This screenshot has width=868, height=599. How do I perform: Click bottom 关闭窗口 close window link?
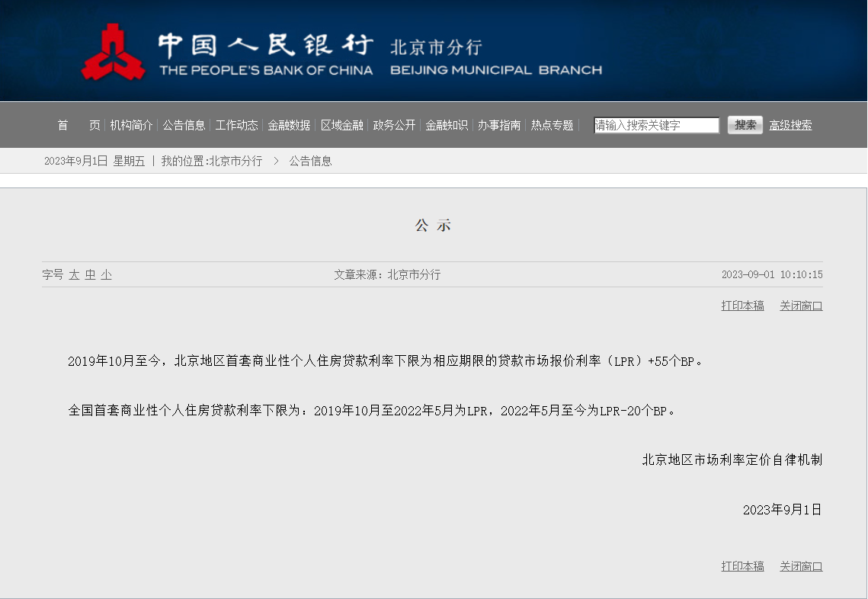tap(801, 566)
